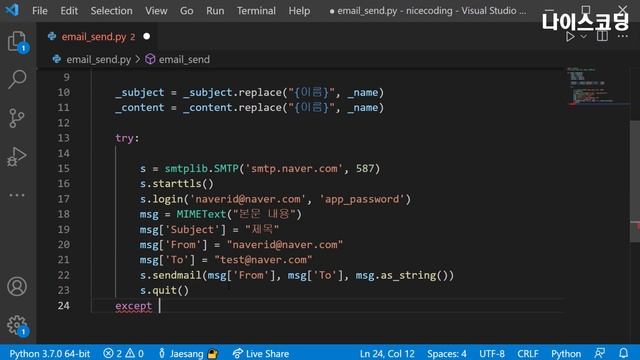Click 's.sendmail' on line 22
Image resolution: width=640 pixels, height=360 pixels.
[x=171, y=276]
